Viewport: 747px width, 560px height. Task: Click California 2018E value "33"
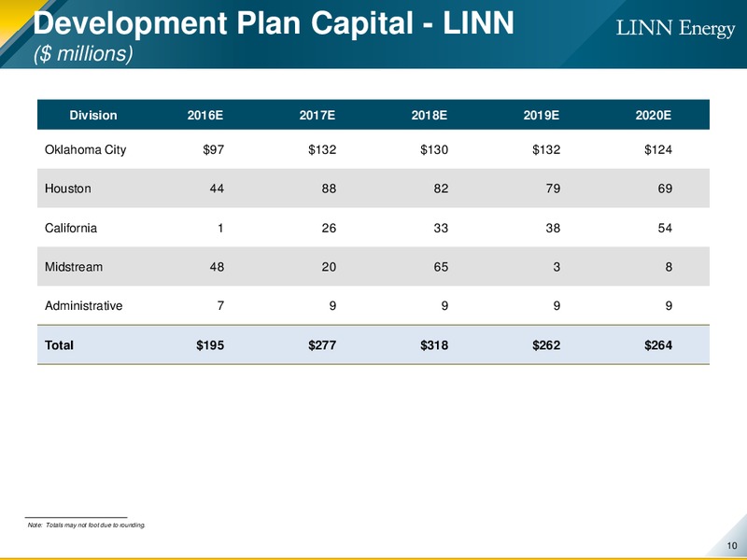tap(441, 228)
